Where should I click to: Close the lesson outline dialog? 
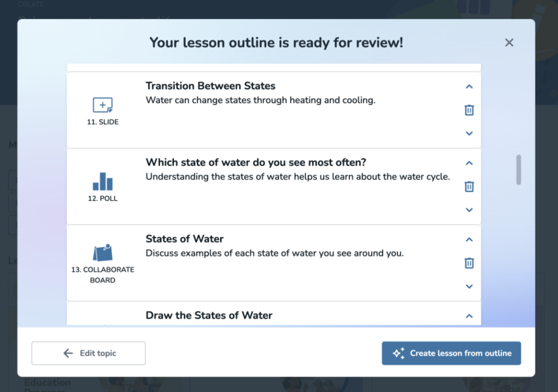coord(509,42)
